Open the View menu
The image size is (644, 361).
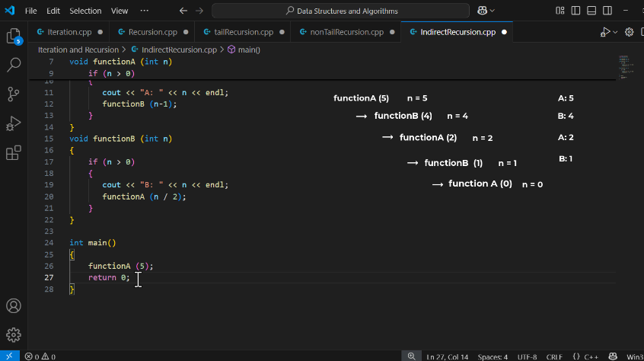coord(120,11)
